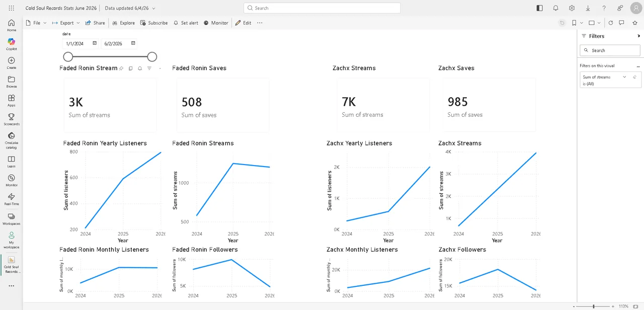Click Explore in the toolbar
Screen dimensions: 644x310
coord(123,23)
